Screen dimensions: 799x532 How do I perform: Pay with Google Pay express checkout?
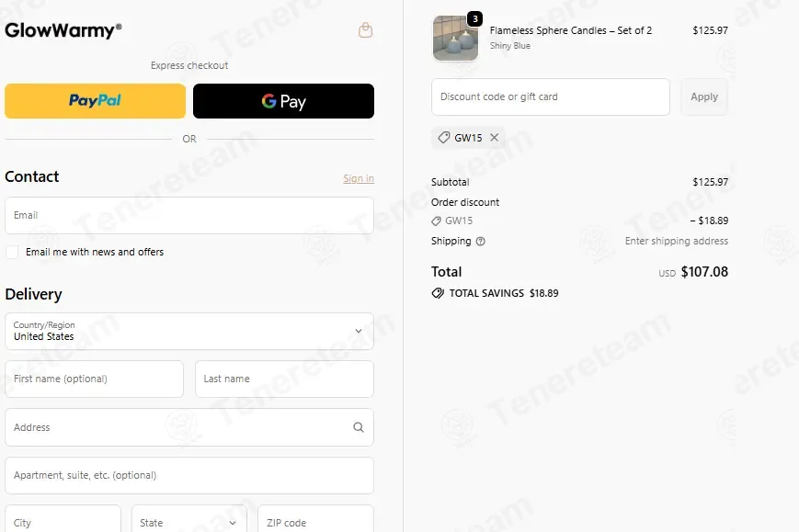[283, 101]
